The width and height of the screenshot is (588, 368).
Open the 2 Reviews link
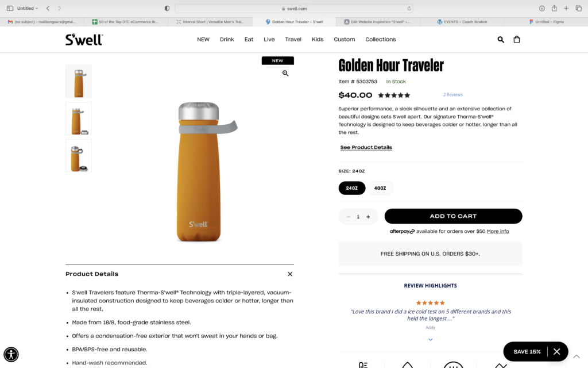tap(452, 95)
